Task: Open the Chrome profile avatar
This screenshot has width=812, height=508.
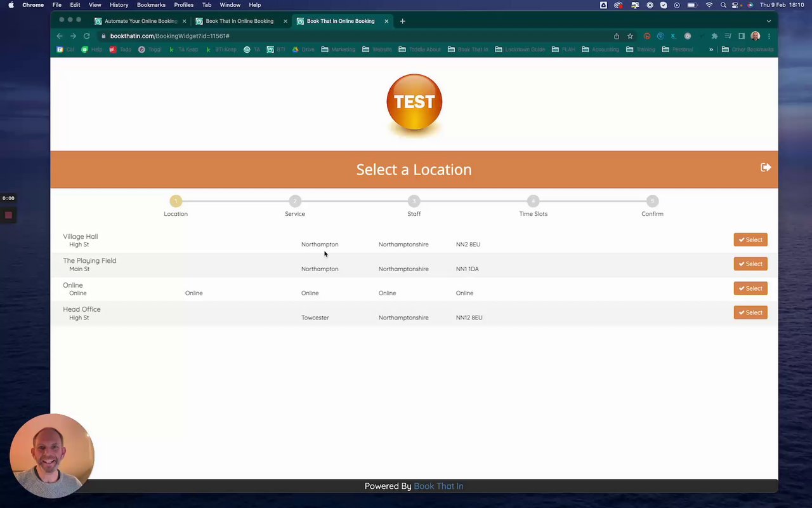Action: point(755,36)
